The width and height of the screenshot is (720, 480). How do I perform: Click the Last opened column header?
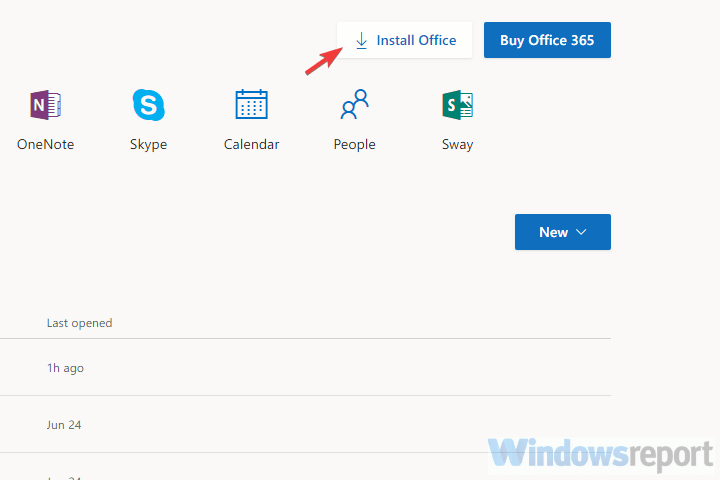pyautogui.click(x=79, y=323)
